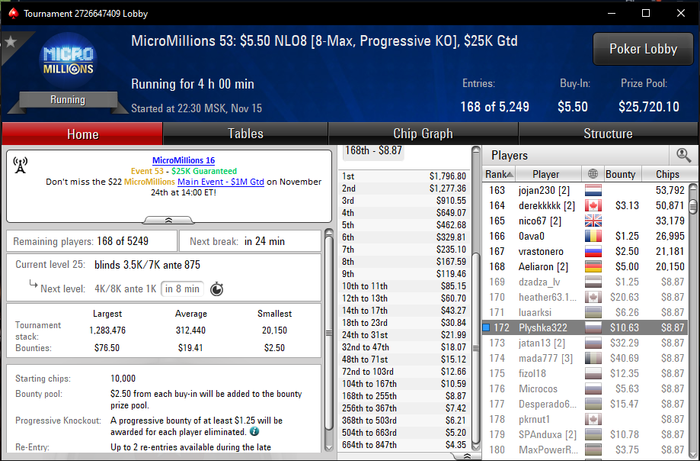Viewport: 700px width, 461px height.
Task: Select player row jatan13 [2]
Action: coord(585,343)
